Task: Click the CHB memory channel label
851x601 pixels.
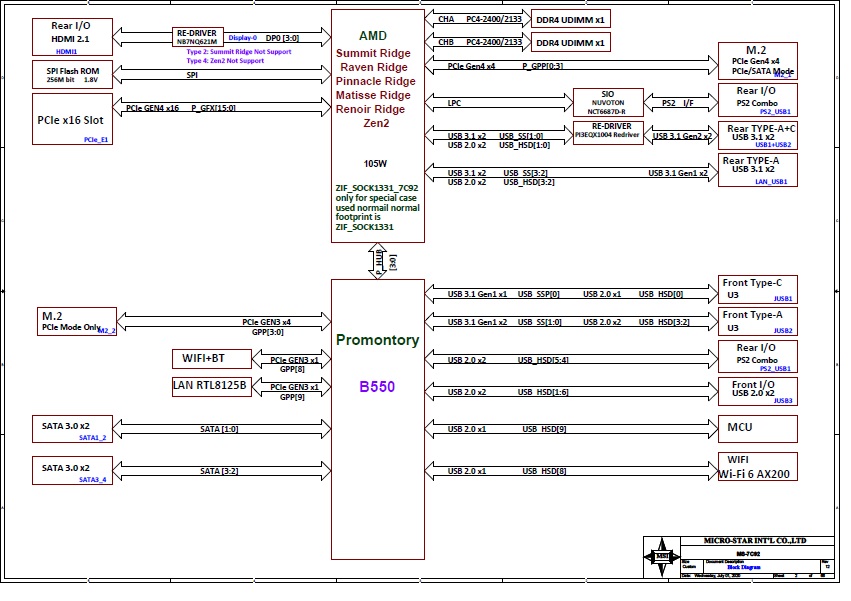Action: [x=446, y=42]
